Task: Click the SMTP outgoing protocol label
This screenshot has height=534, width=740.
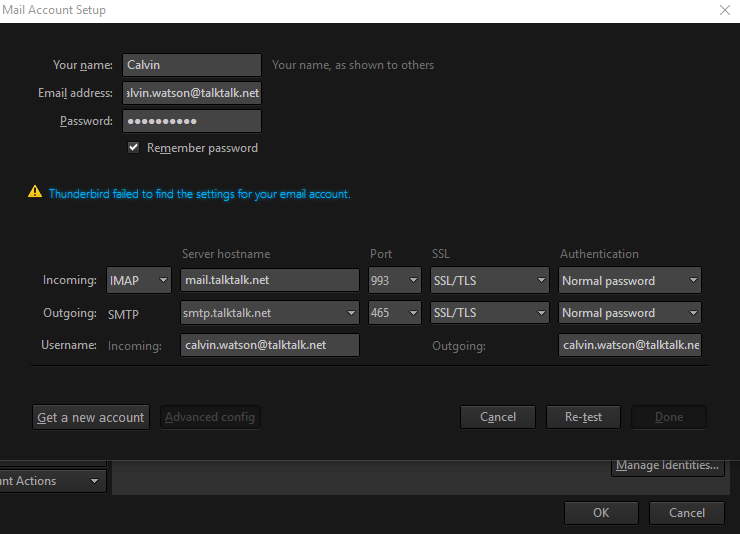Action: click(x=123, y=314)
